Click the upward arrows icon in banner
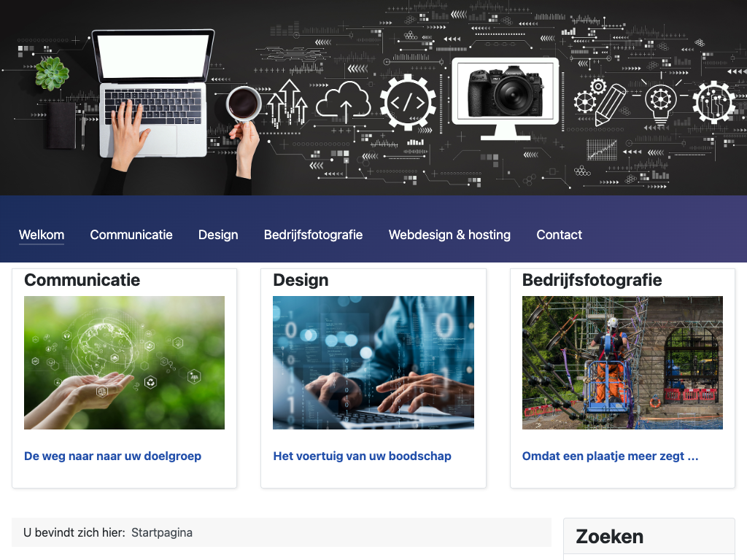 tap(287, 104)
